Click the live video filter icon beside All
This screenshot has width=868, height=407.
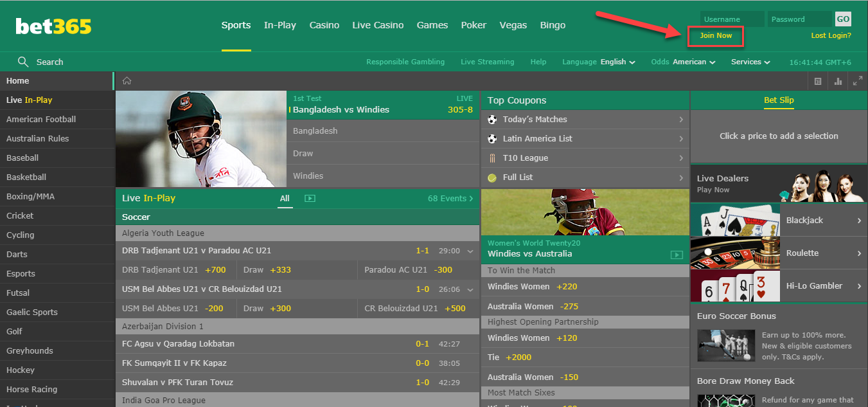coord(310,199)
